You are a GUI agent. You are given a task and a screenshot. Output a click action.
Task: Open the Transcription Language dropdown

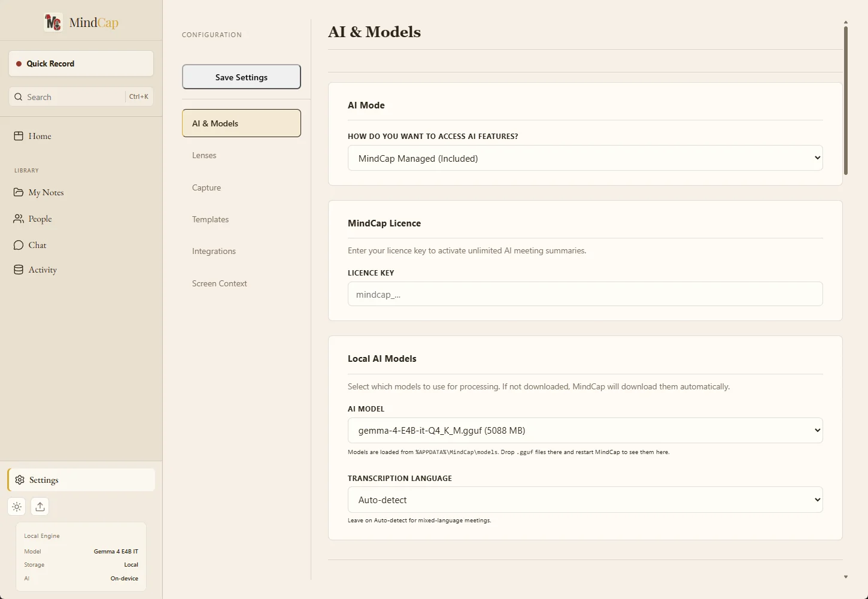tap(585, 500)
